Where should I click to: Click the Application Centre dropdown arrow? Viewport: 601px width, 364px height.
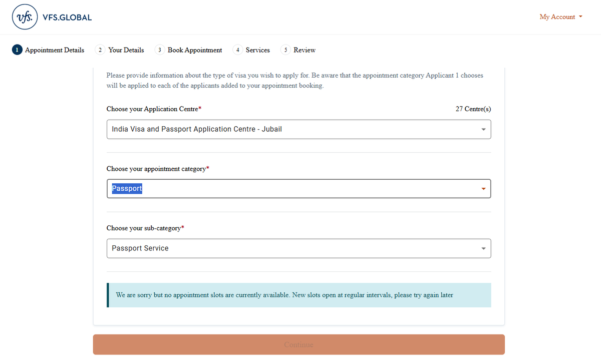[x=483, y=129]
